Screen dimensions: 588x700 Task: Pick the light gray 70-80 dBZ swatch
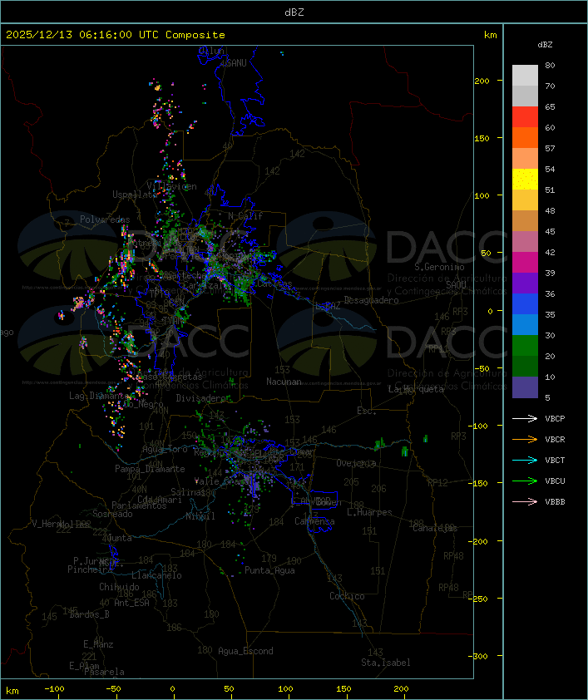525,76
